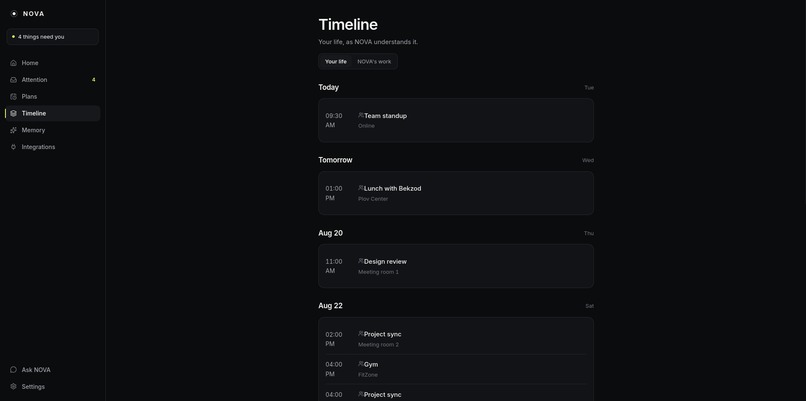The image size is (806, 401).
Task: Click the Timeline page title
Action: tap(348, 25)
